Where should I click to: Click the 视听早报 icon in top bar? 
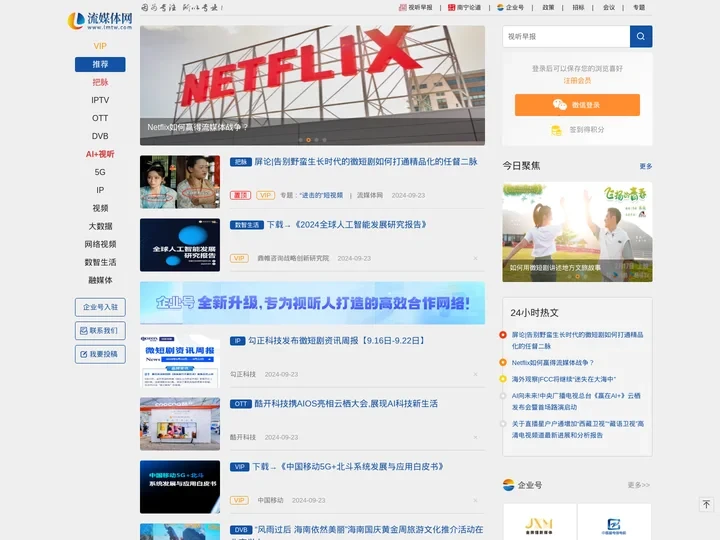pos(402,7)
